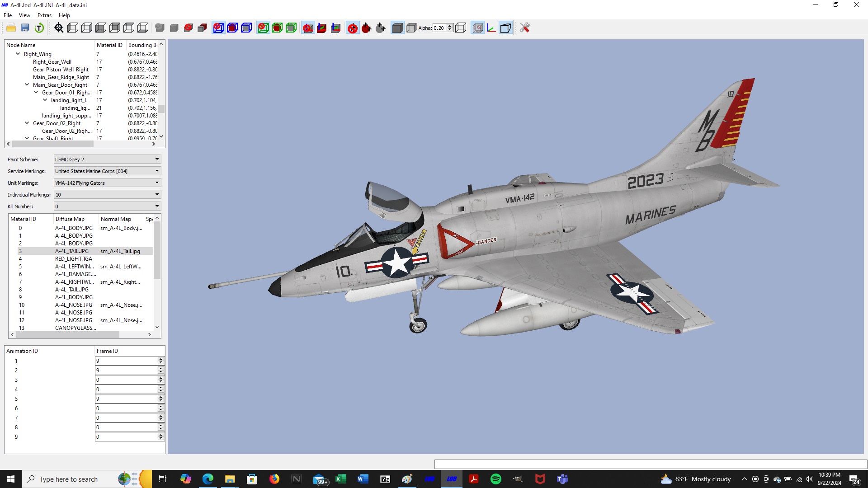Open the View menu
This screenshot has width=868, height=488.
25,15
